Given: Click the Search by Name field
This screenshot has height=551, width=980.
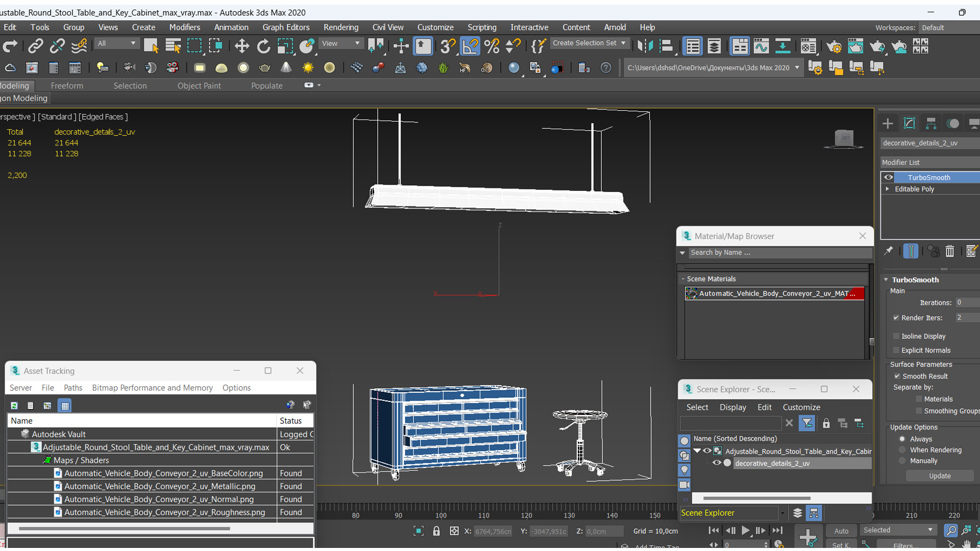Looking at the screenshot, I should pos(780,253).
